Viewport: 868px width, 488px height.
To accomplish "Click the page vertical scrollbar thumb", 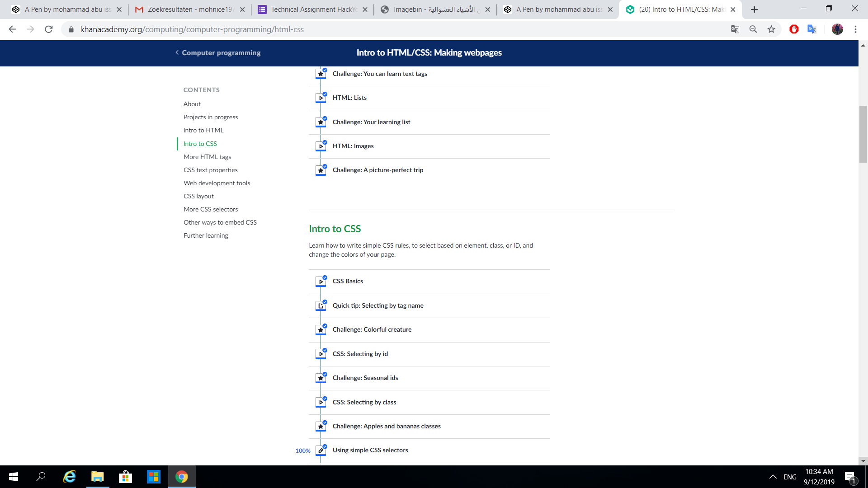I will [x=863, y=134].
